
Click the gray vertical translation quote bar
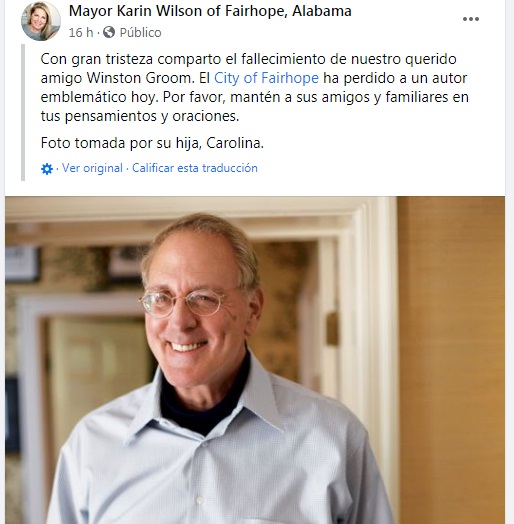click(23, 113)
